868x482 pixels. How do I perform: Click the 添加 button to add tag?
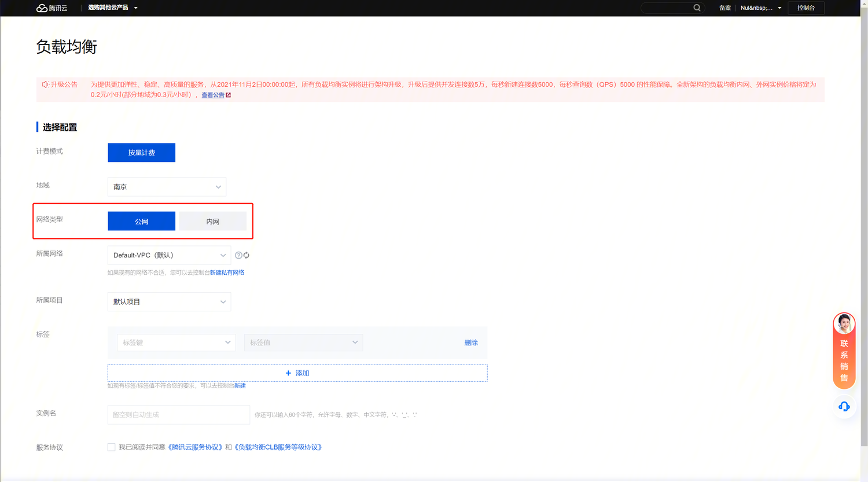coord(297,373)
